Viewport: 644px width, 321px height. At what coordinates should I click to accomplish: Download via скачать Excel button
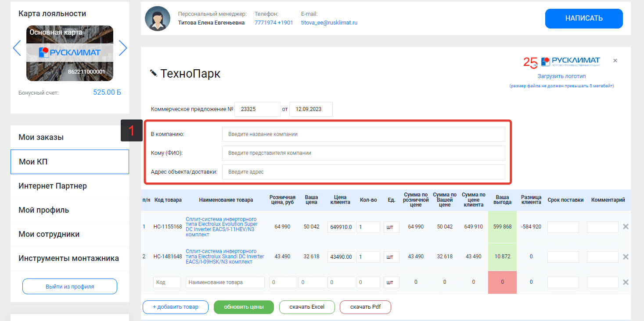[x=307, y=307]
